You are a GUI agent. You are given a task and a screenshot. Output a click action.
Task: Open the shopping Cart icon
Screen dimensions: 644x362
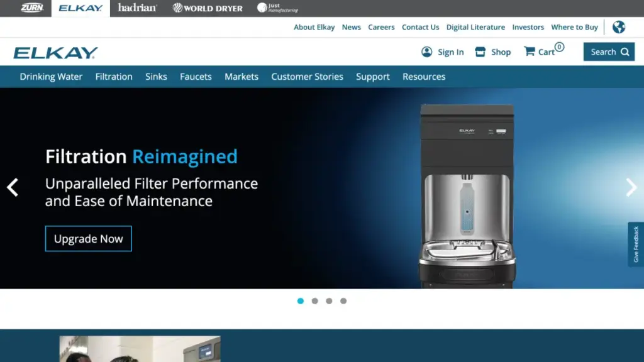coord(530,52)
